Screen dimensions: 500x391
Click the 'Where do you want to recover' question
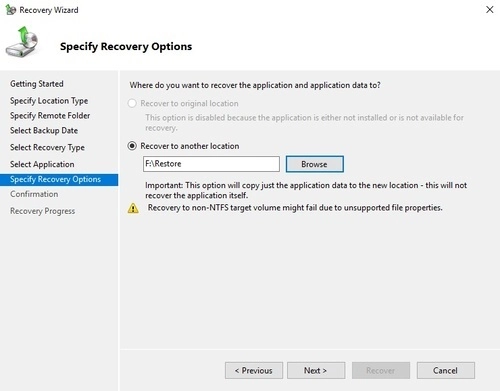(255, 85)
